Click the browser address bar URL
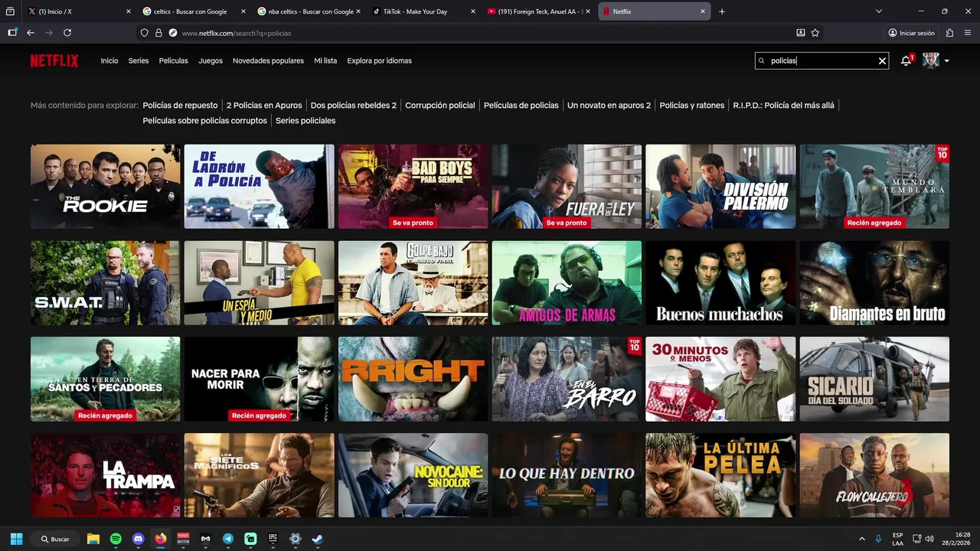The width and height of the screenshot is (980, 551). [x=237, y=33]
